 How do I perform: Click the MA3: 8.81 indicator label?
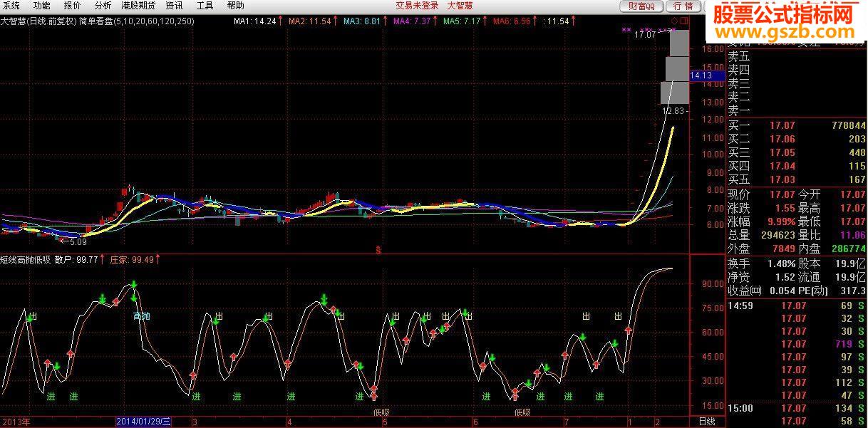(362, 21)
